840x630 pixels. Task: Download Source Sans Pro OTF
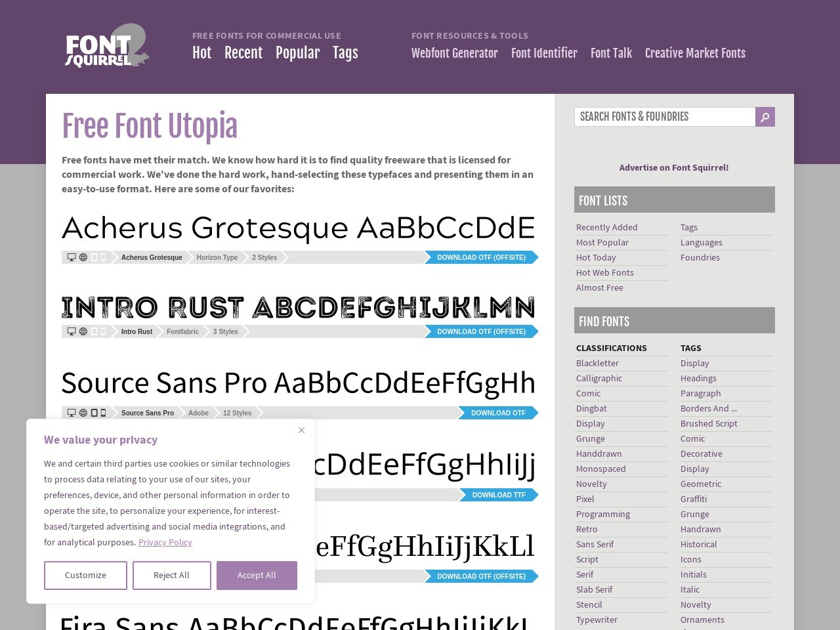click(x=498, y=413)
